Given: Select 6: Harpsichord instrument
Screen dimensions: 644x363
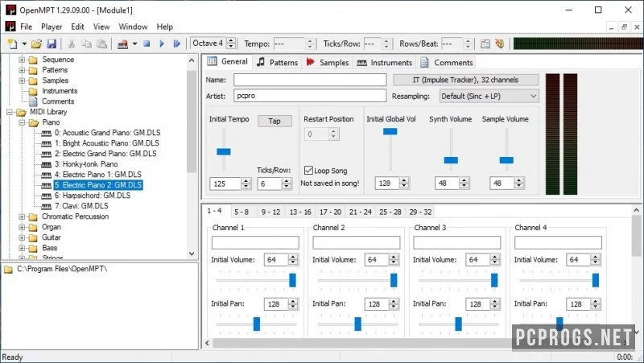Looking at the screenshot, I should [x=93, y=196].
